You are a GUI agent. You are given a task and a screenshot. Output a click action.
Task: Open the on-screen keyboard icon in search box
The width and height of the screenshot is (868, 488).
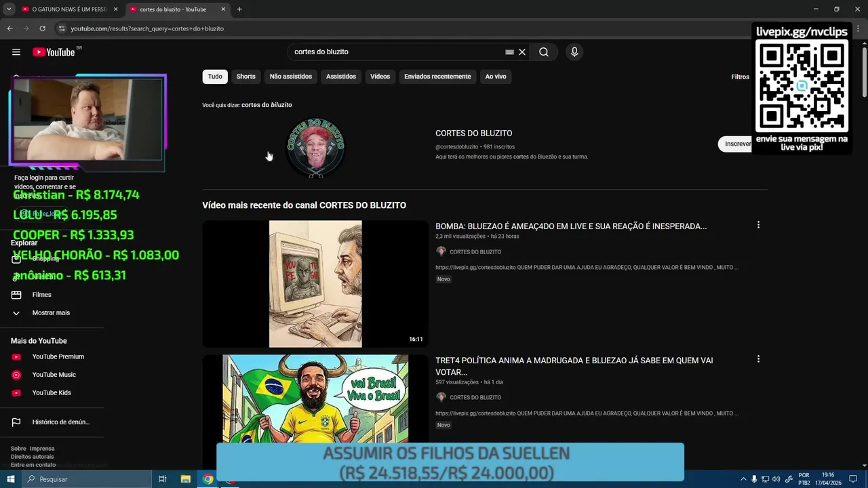510,52
